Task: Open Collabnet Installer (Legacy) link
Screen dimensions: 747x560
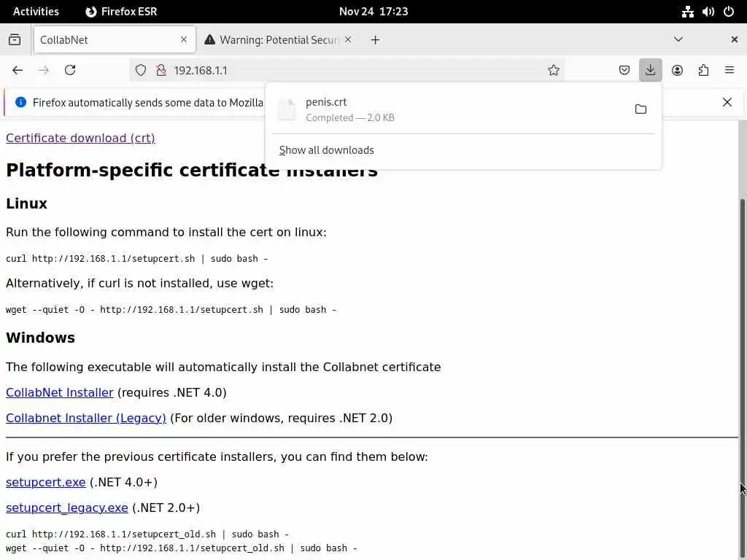Action: [86, 418]
